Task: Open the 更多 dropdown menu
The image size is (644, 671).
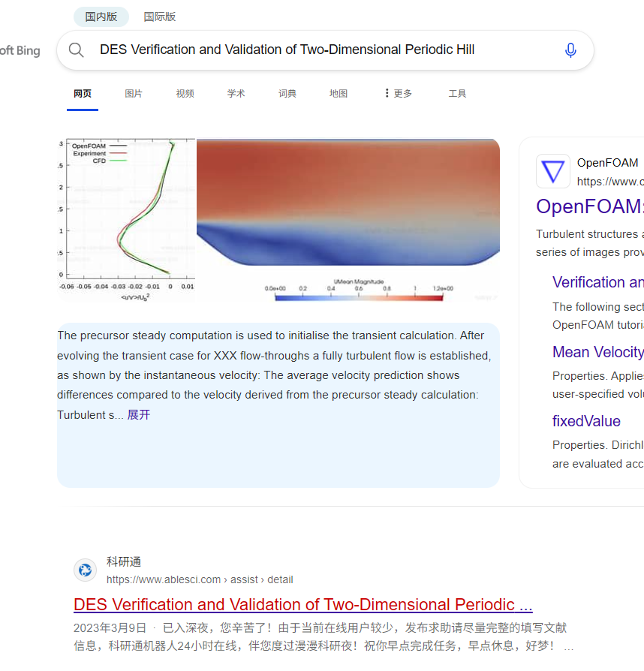Action: [x=398, y=93]
